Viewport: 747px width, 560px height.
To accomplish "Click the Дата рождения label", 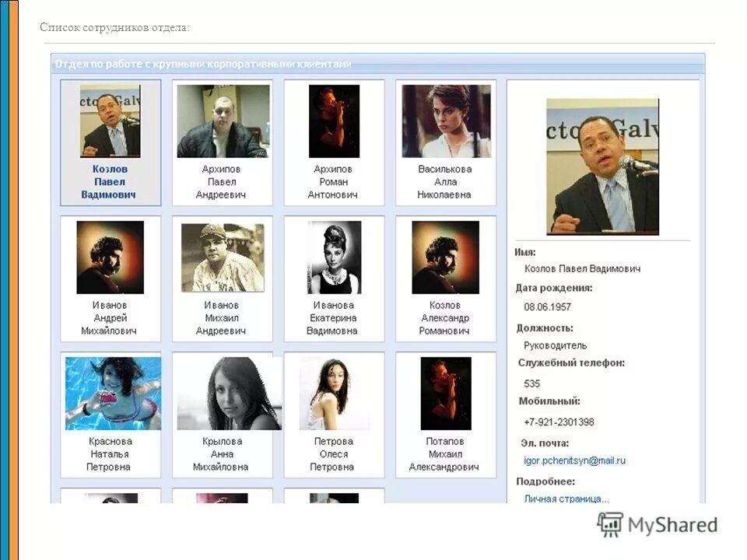I will coord(554,288).
